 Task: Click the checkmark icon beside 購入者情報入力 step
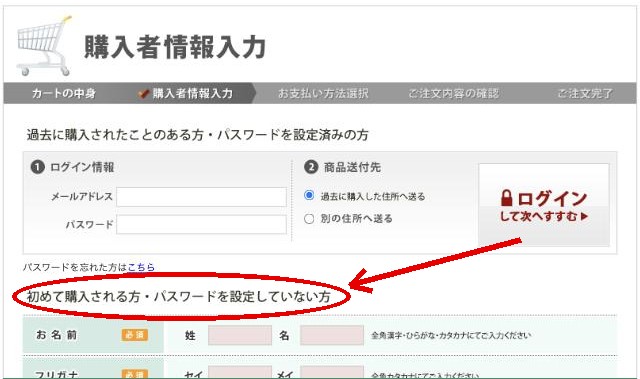143,93
